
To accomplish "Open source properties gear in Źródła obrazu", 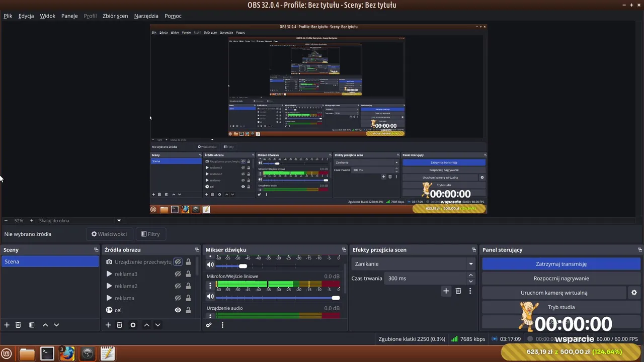I will pos(133,325).
